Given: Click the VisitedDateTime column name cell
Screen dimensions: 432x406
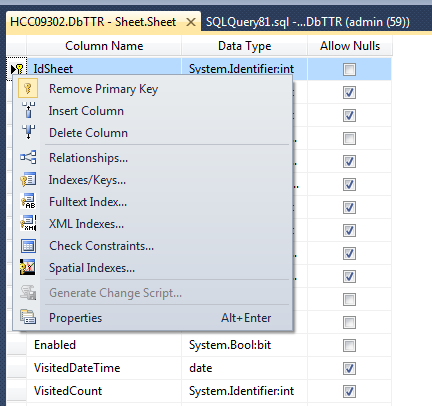Looking at the screenshot, I should pyautogui.click(x=104, y=368).
